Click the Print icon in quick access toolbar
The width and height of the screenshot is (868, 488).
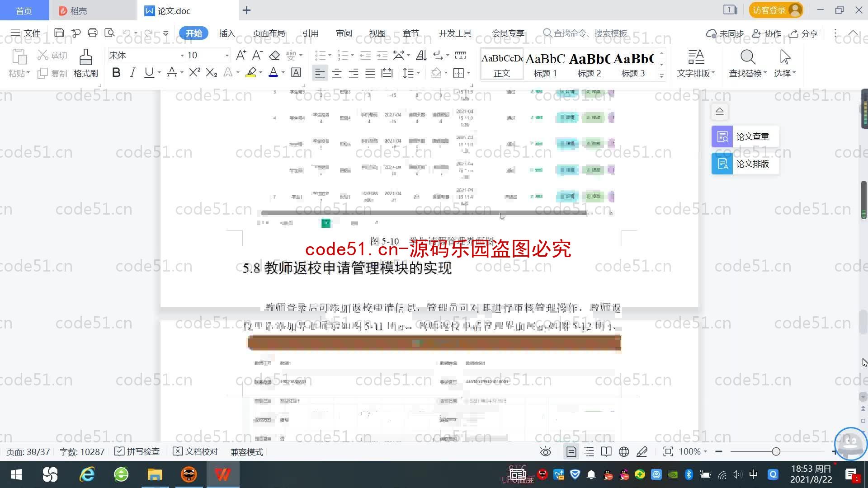pos(93,33)
